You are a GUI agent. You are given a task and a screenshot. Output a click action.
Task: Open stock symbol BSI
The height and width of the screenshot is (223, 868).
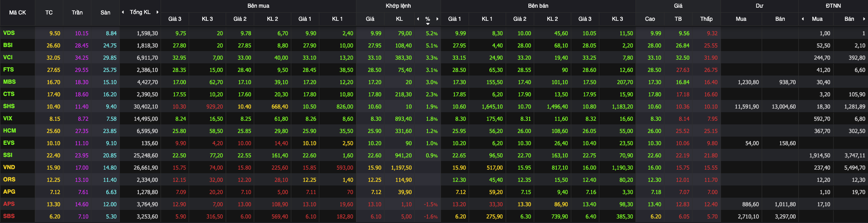pos(8,45)
